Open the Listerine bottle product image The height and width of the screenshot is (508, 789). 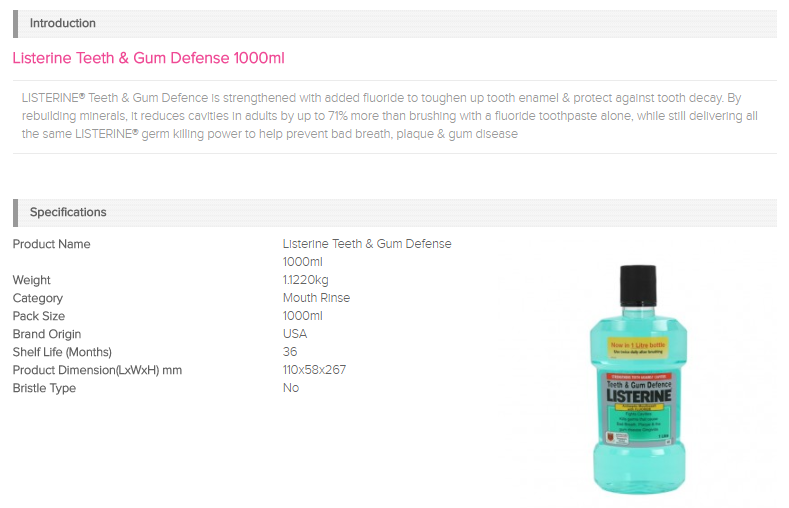(x=638, y=379)
